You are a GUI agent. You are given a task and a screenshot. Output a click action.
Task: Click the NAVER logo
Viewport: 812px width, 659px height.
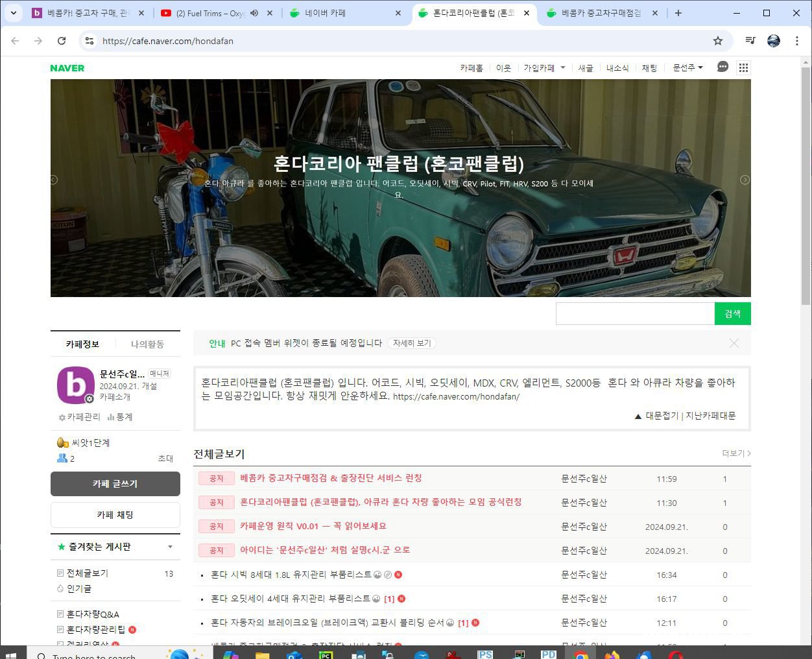67,68
